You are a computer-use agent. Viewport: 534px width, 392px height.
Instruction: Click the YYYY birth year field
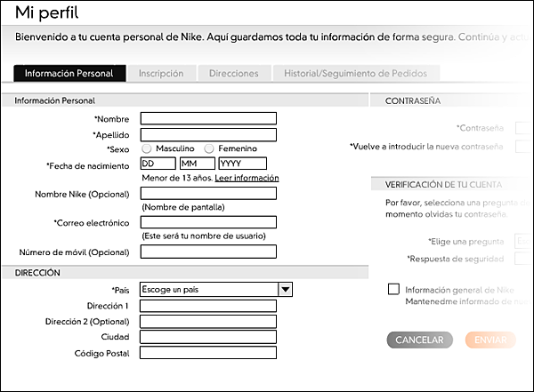coord(242,164)
